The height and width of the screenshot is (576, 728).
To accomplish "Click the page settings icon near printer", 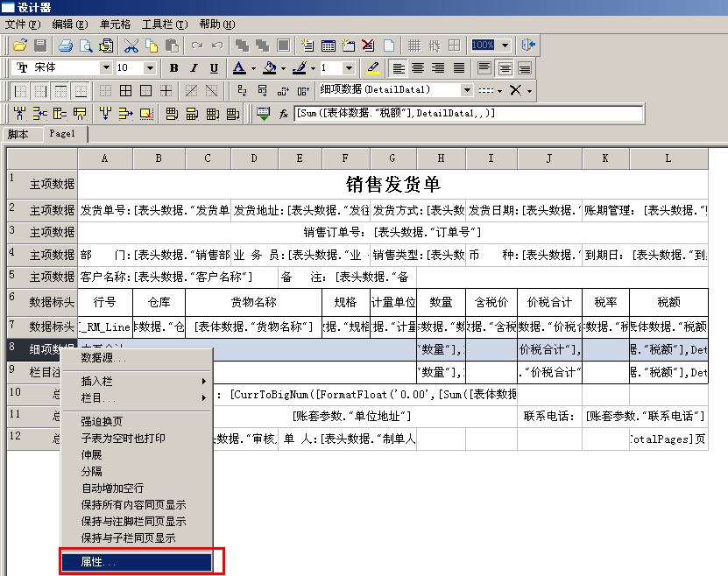I will [x=106, y=46].
